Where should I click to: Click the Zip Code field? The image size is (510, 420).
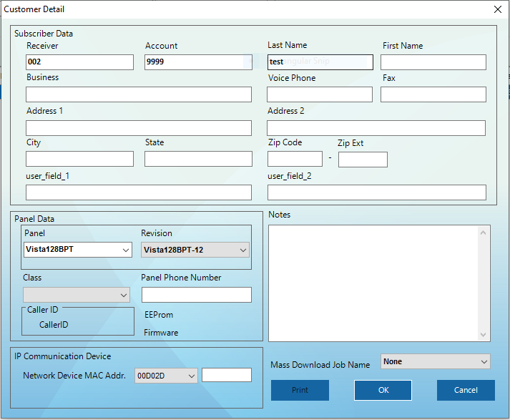click(295, 159)
